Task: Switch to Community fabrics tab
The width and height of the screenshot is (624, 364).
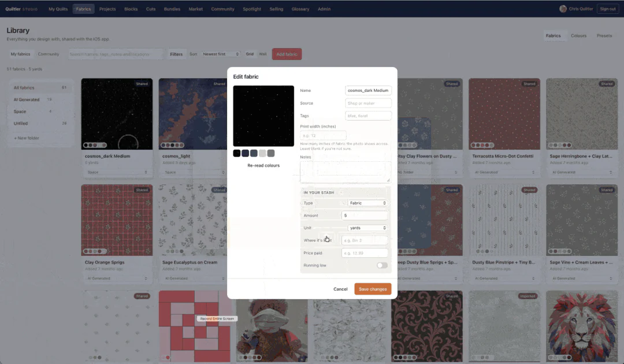Action: pyautogui.click(x=48, y=54)
